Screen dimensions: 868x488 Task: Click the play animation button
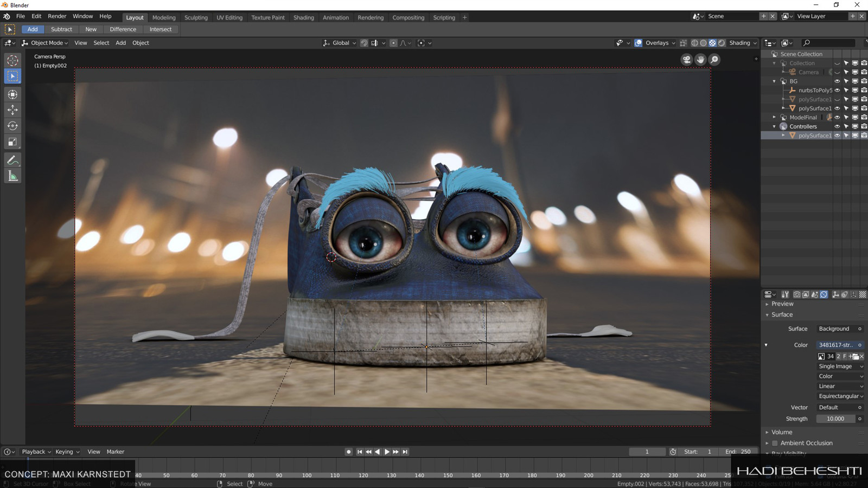[387, 452]
